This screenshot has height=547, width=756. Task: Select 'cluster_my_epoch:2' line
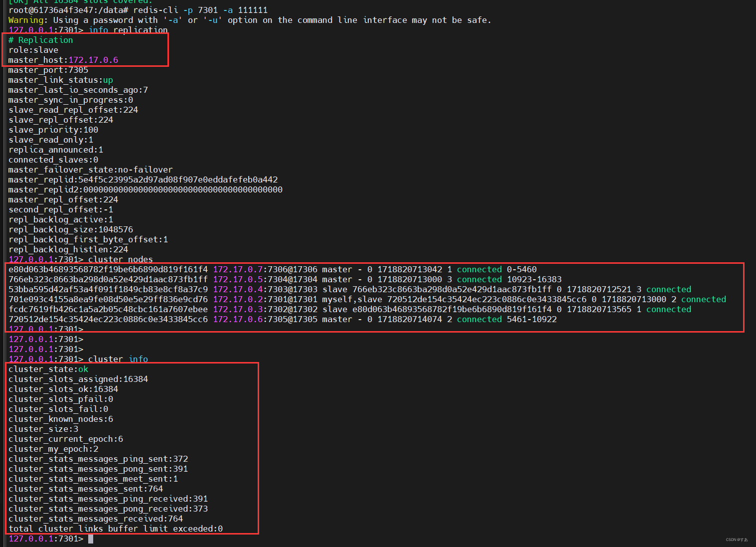(53, 449)
